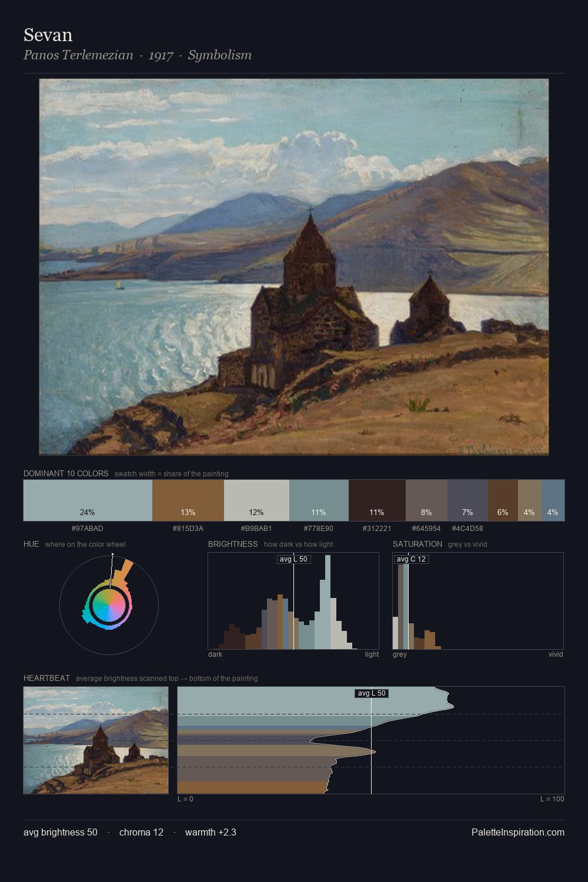The image size is (588, 882).
Task: Open the PaletteInspiration.com link
Action: pyautogui.click(x=518, y=832)
